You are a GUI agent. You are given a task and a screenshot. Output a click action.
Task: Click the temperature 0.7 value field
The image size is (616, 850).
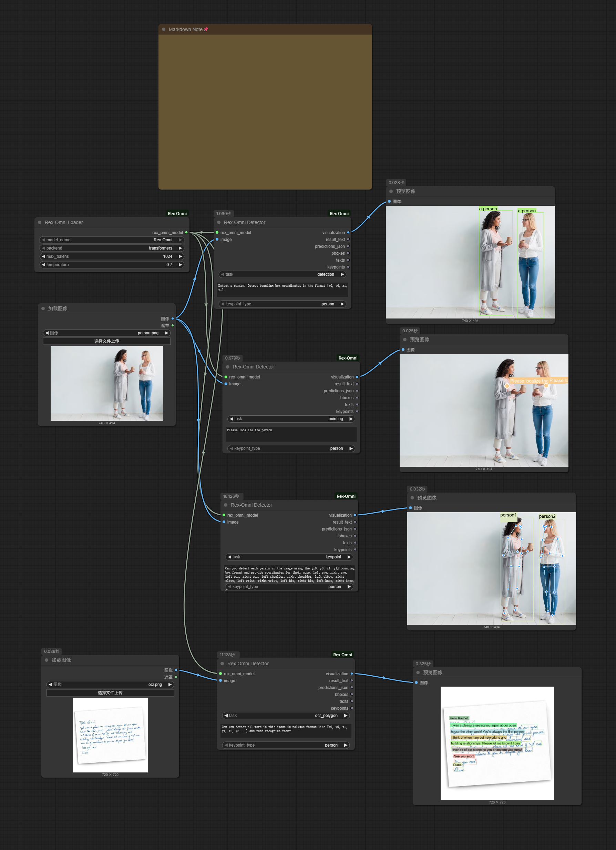[x=112, y=265]
